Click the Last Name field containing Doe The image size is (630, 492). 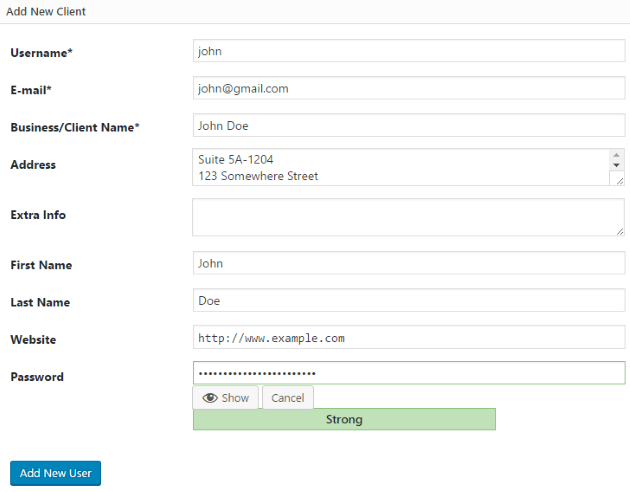(409, 300)
